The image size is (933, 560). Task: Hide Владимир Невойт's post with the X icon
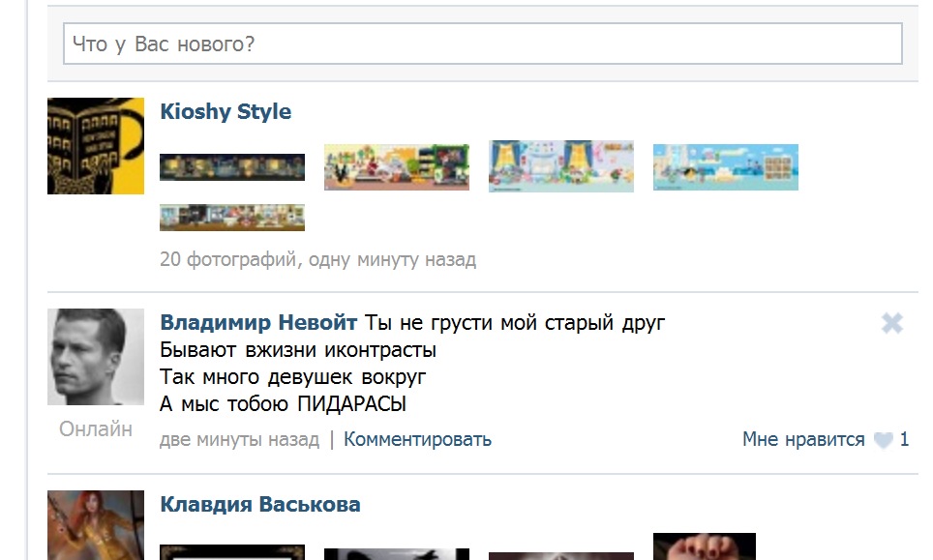tap(892, 324)
